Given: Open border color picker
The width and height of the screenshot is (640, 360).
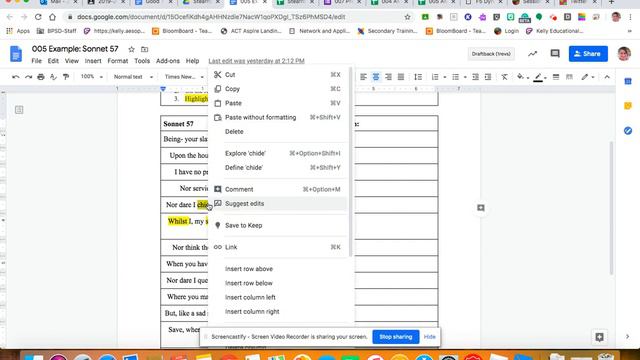Looking at the screenshot, I should (538, 77).
